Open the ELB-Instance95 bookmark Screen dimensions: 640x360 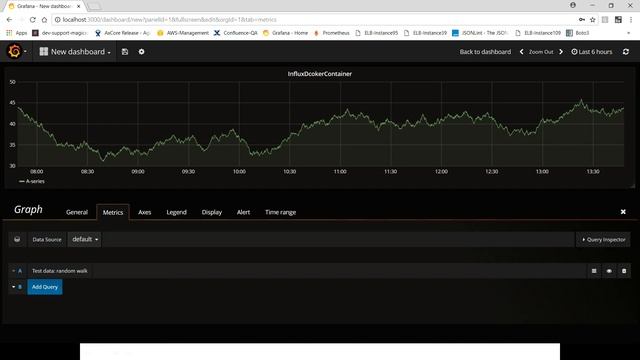(376, 33)
